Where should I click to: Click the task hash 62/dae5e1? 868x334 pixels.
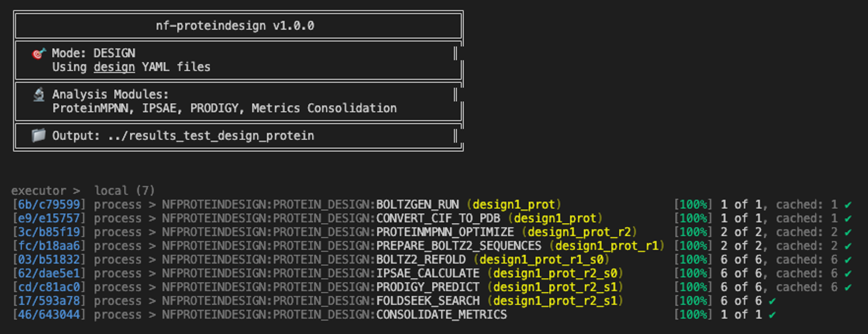pos(49,274)
